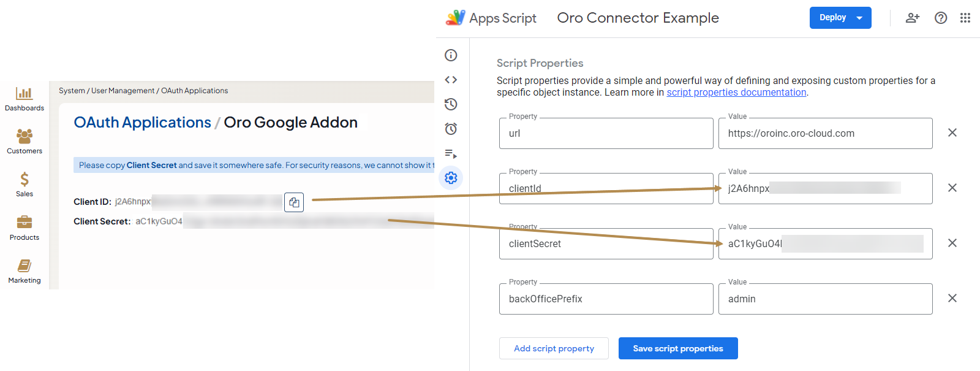Click the OAuth Applications heading link

[x=142, y=123]
